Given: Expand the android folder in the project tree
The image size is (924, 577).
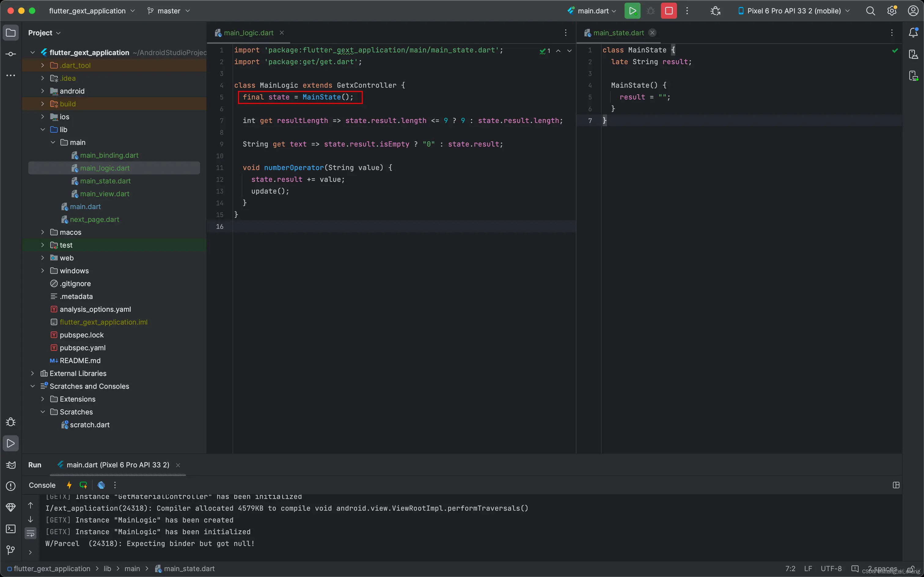Looking at the screenshot, I should (x=42, y=91).
